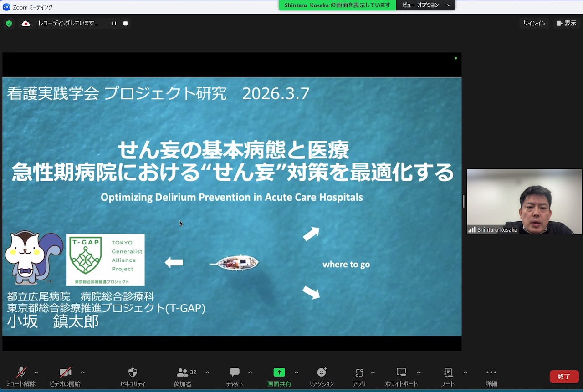Expand video options chevron next to camera

[82, 372]
